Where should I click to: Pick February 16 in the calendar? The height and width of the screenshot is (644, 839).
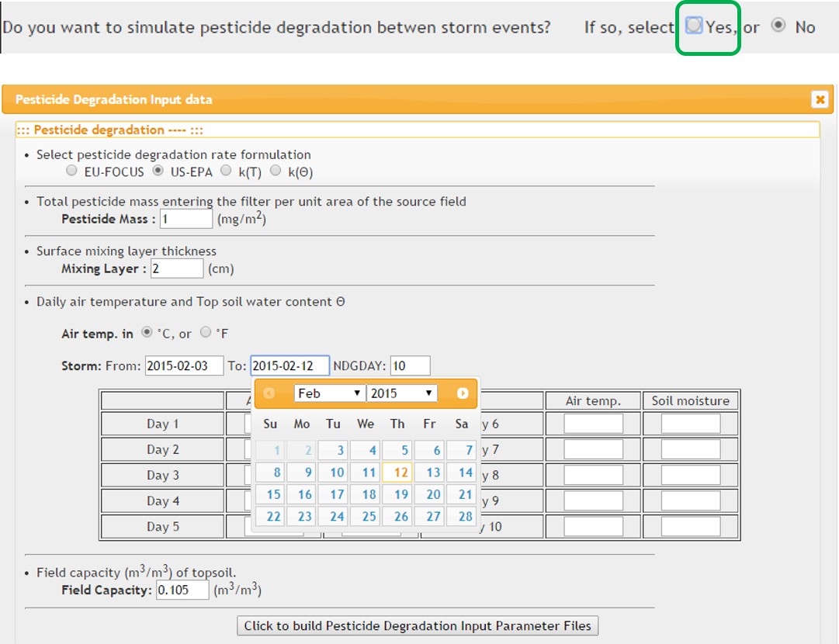[x=301, y=494]
